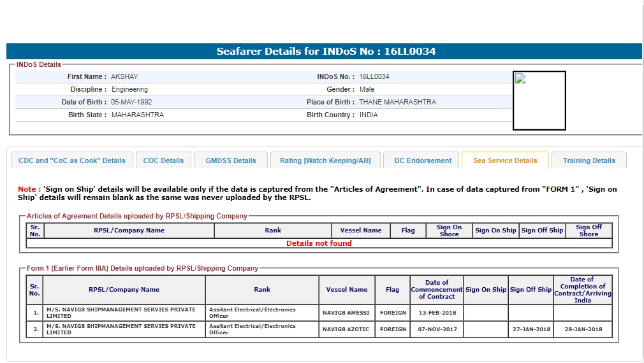The image size is (644, 363).
Task: Click the 07-NOV-2017 commencement date cell
Action: (437, 329)
